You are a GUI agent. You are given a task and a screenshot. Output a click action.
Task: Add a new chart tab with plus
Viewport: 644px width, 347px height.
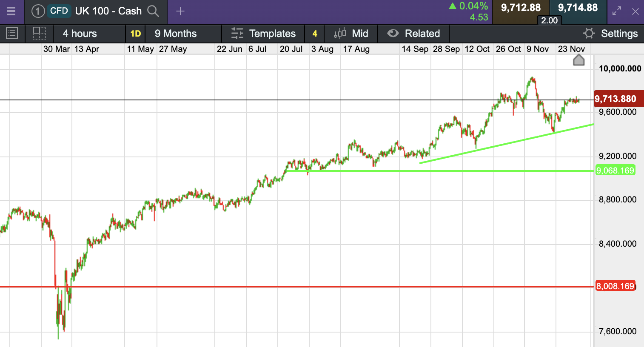click(x=180, y=11)
